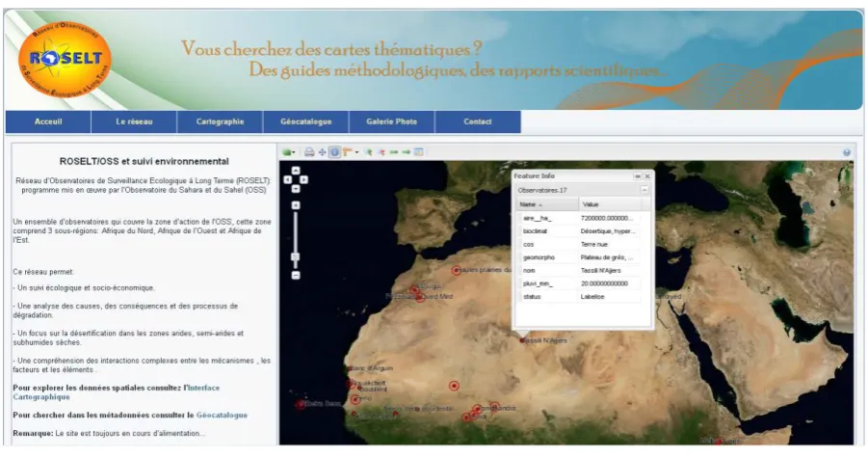Image resolution: width=868 pixels, height=457 pixels.
Task: Pan the map south with down arrow
Action: pos(296,189)
